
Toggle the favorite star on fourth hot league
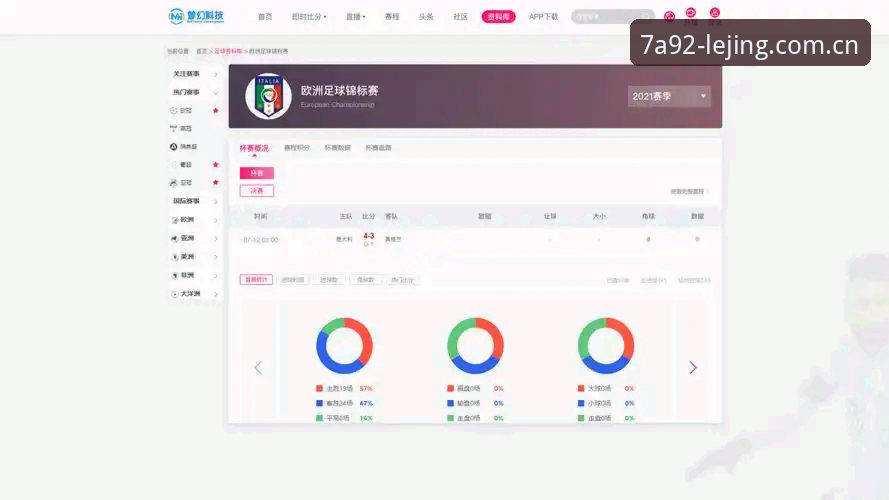(x=215, y=164)
